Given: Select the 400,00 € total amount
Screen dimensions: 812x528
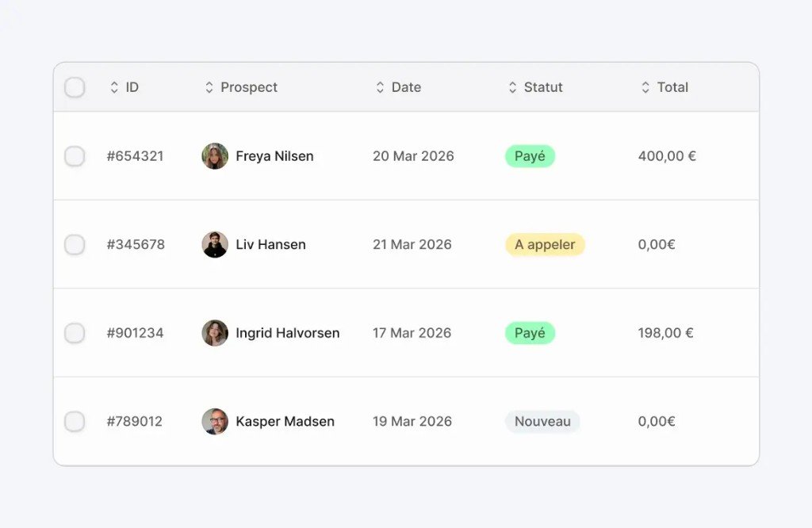Looking at the screenshot, I should click(667, 156).
